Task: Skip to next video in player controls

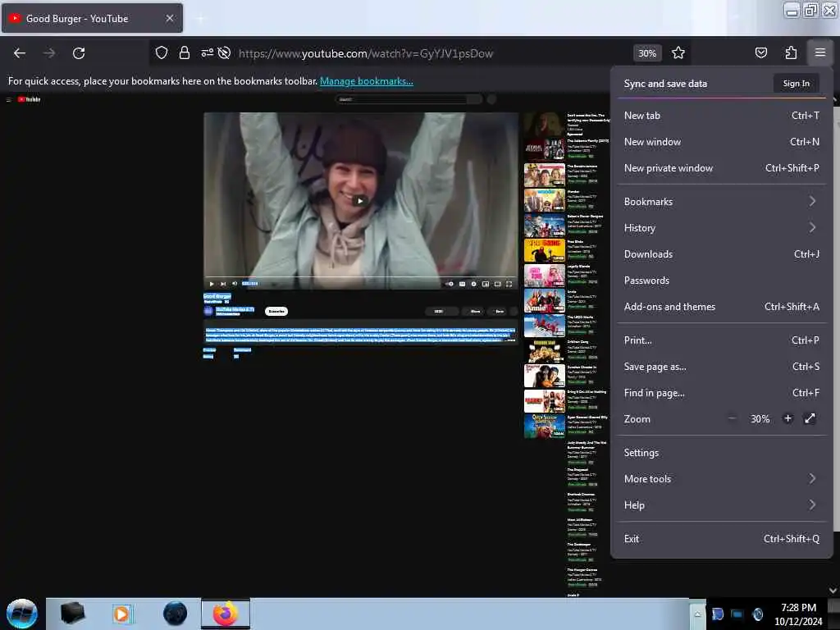Action: pos(223,284)
